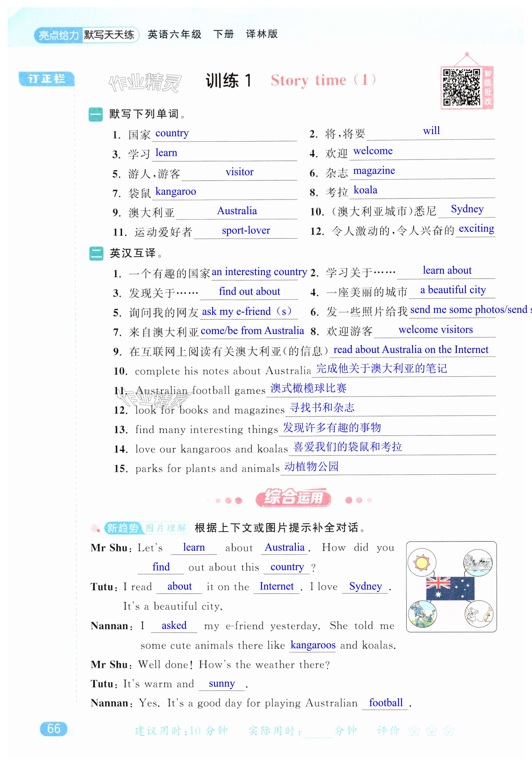Click the answer blank containing 'kangaroos'

tap(313, 645)
